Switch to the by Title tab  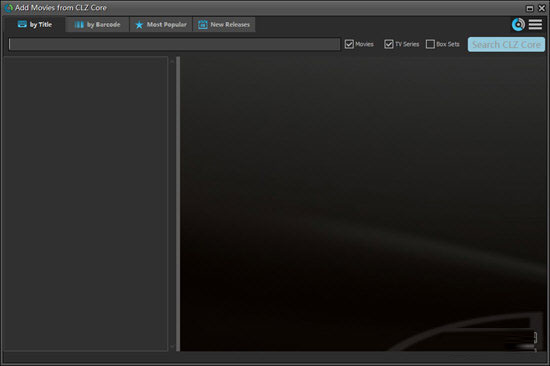click(x=34, y=25)
